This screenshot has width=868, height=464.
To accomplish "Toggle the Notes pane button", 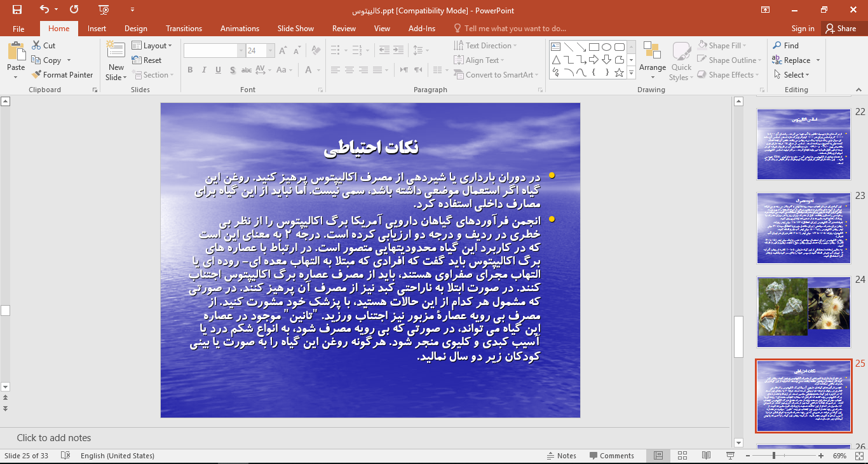I will pyautogui.click(x=562, y=456).
